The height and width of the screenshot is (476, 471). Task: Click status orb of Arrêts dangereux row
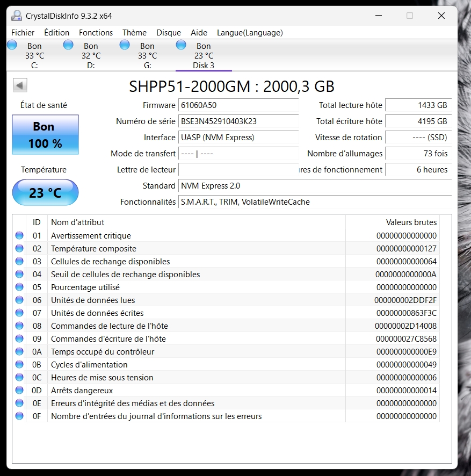tap(19, 390)
